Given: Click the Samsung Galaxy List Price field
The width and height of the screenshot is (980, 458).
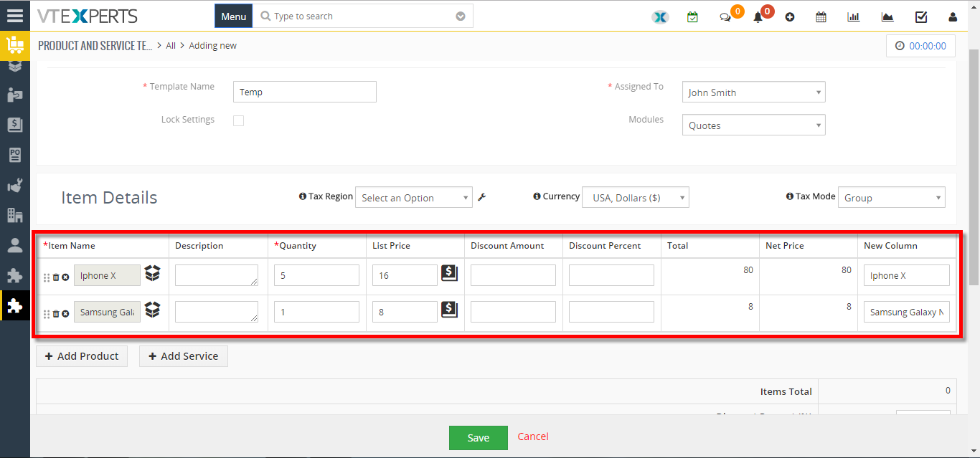Looking at the screenshot, I should 405,312.
